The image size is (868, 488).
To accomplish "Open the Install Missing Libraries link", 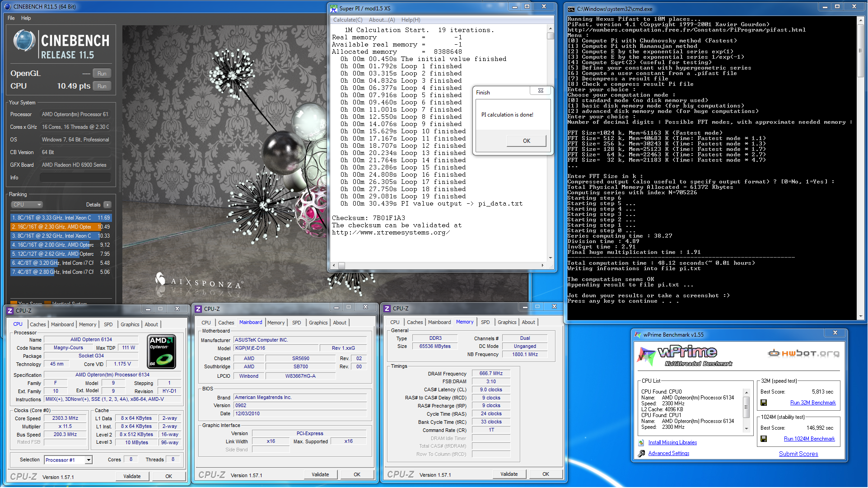I will click(672, 442).
